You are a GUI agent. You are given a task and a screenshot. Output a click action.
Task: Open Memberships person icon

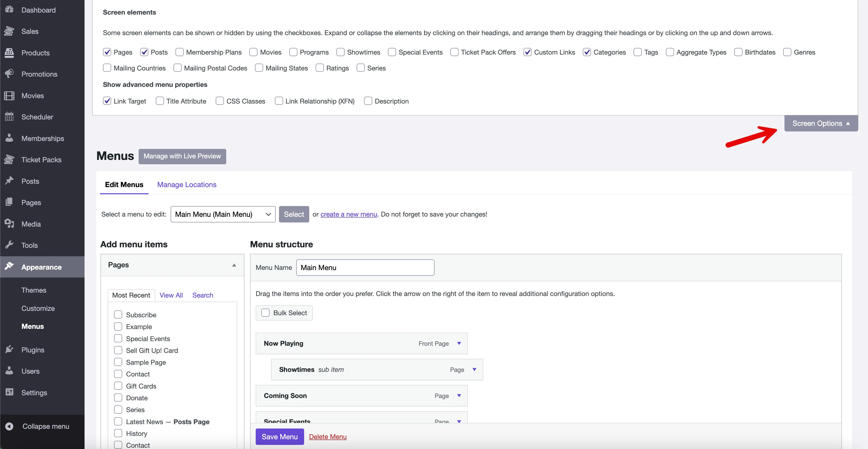click(9, 138)
